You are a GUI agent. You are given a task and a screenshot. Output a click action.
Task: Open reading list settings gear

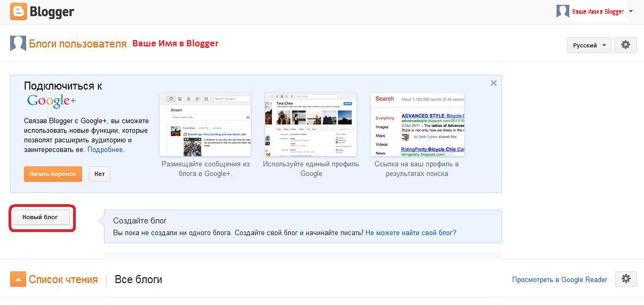(626, 279)
